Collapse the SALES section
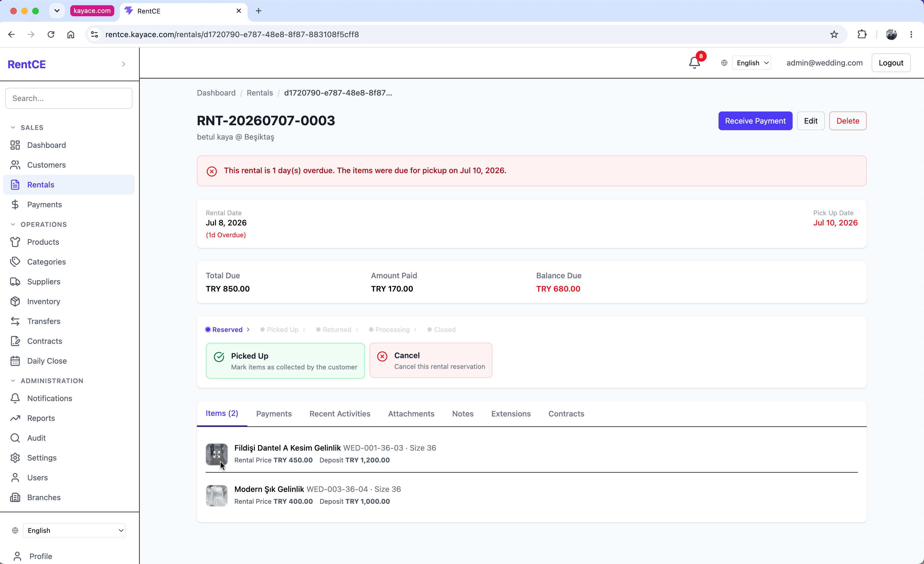 coord(13,128)
